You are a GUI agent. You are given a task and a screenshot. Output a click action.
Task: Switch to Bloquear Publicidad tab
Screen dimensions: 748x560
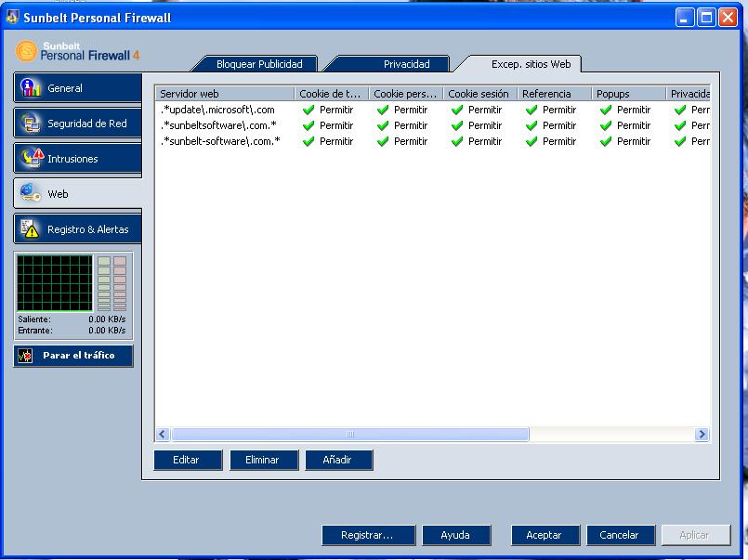point(259,64)
